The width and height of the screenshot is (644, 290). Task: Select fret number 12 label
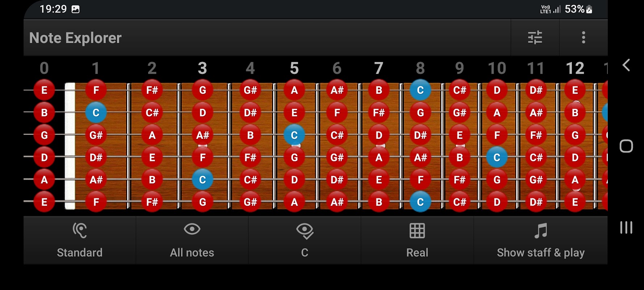[575, 68]
